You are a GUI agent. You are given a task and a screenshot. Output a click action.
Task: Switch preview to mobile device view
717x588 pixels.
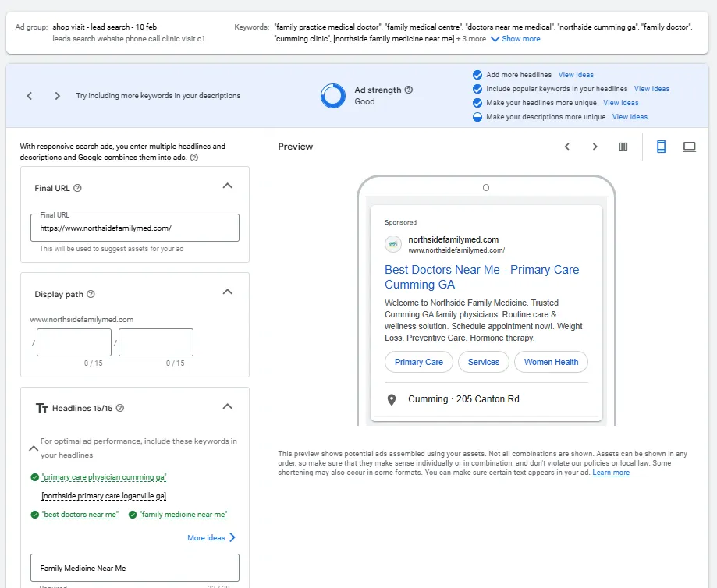click(661, 147)
